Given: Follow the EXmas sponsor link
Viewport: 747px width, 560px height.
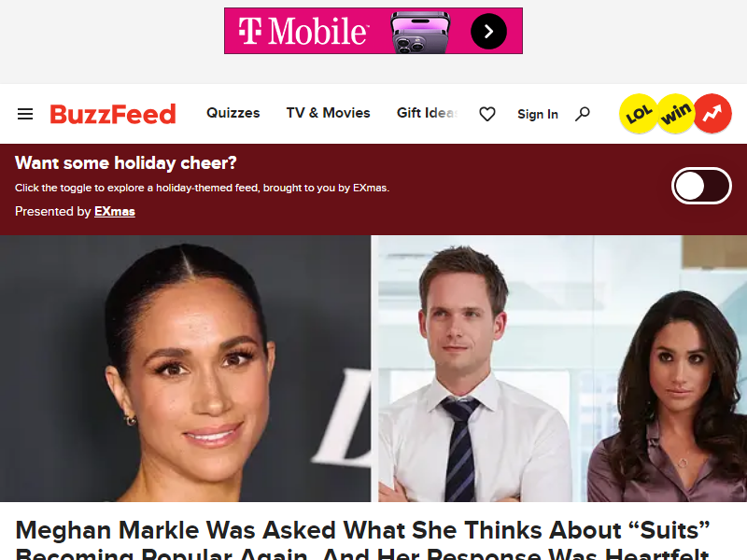Looking at the screenshot, I should pos(115,212).
